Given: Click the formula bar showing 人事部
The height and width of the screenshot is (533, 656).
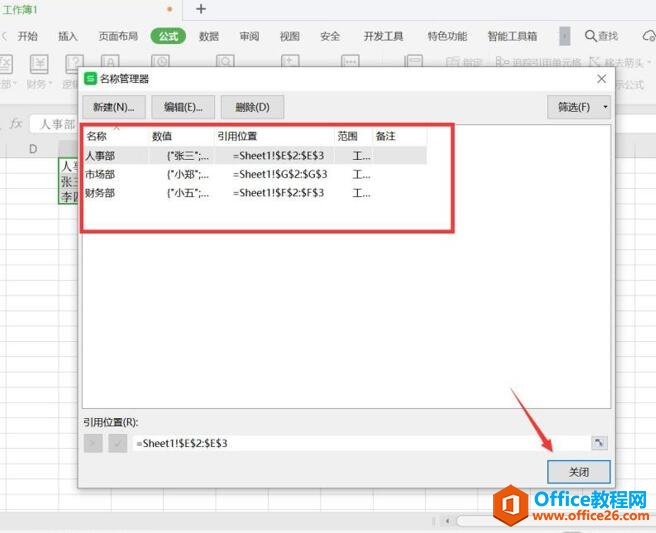Looking at the screenshot, I should (54, 124).
